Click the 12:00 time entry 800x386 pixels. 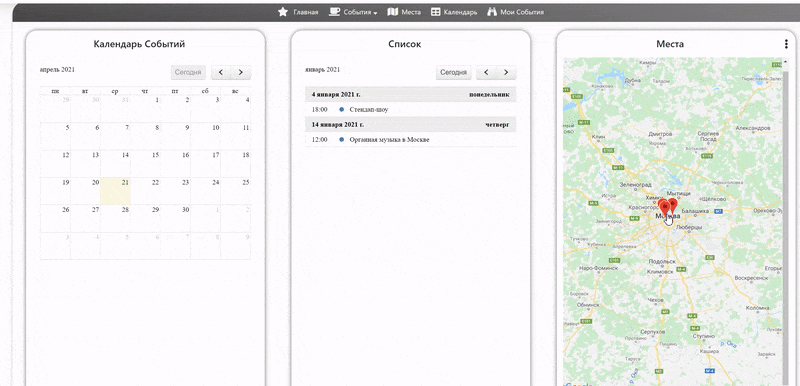pyautogui.click(x=319, y=140)
